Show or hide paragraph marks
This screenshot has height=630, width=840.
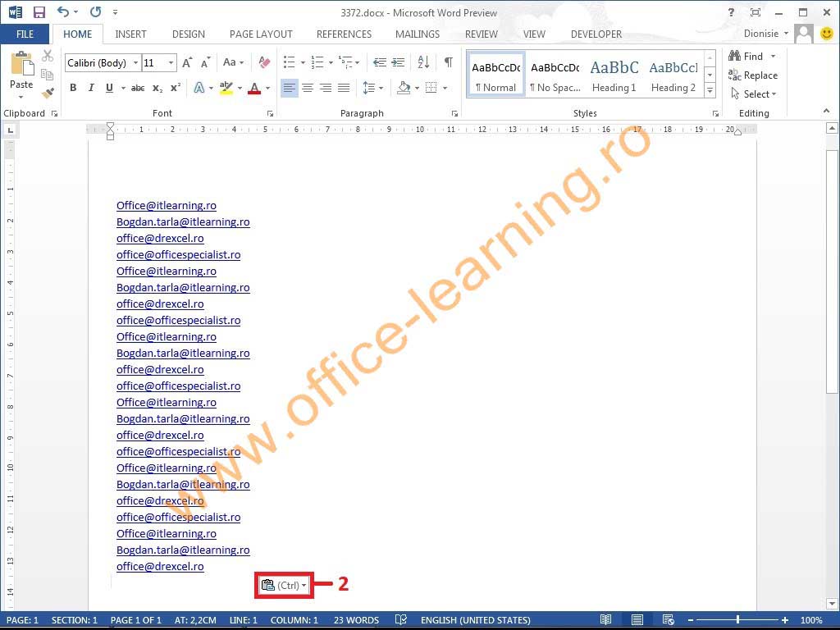click(449, 62)
